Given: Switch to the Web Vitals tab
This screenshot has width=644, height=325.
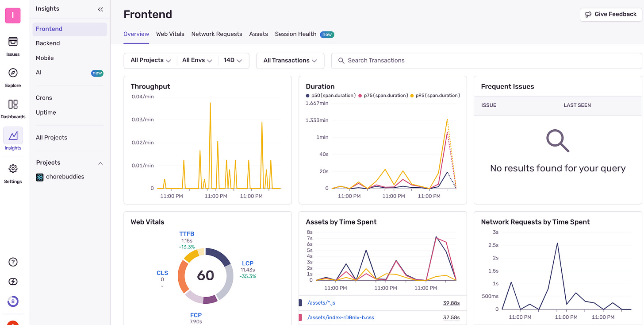Looking at the screenshot, I should click(170, 34).
